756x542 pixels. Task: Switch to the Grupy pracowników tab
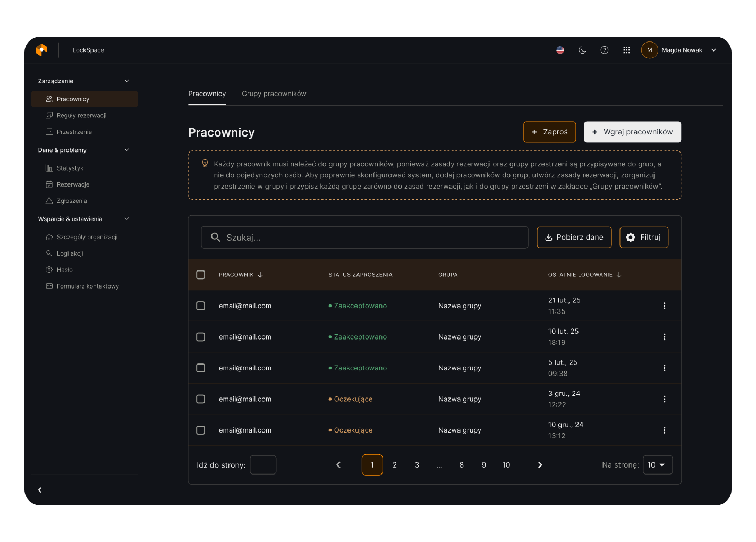[274, 94]
